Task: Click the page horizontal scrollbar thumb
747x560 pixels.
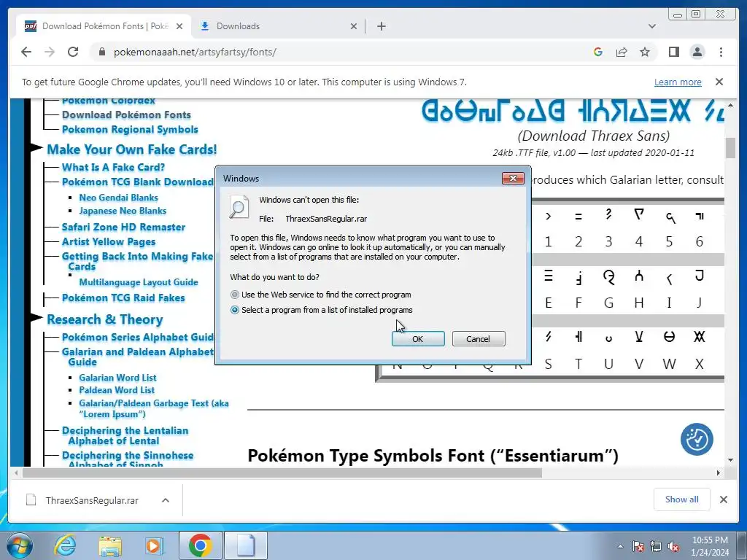Action: [x=282, y=472]
